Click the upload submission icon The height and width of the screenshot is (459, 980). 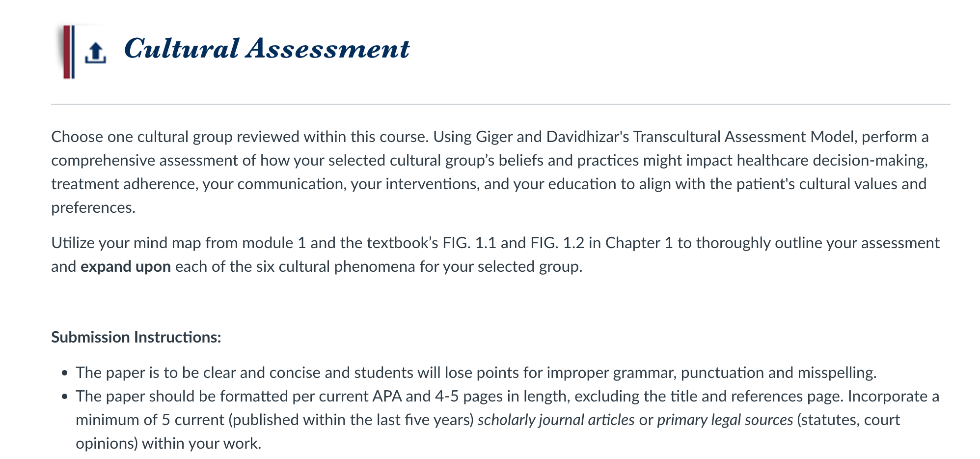click(x=95, y=53)
